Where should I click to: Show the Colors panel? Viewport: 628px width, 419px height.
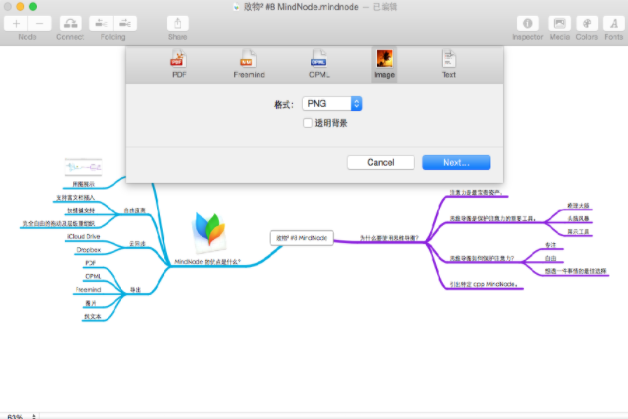coord(585,22)
